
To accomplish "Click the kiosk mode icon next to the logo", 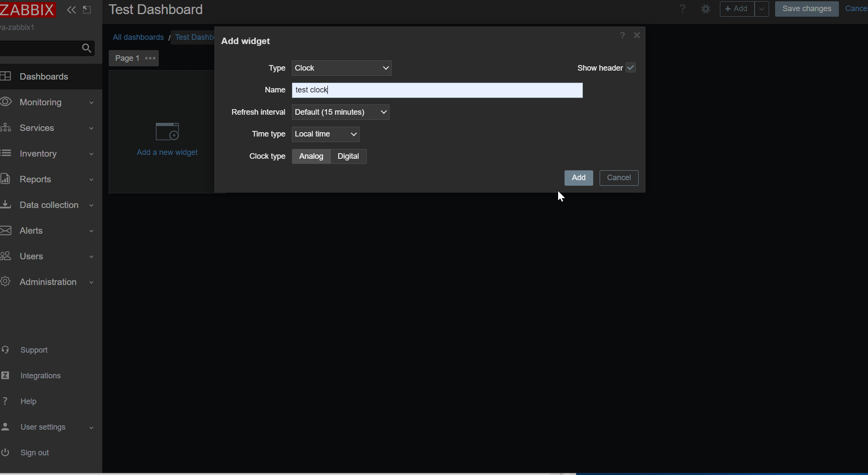I will click(x=87, y=10).
